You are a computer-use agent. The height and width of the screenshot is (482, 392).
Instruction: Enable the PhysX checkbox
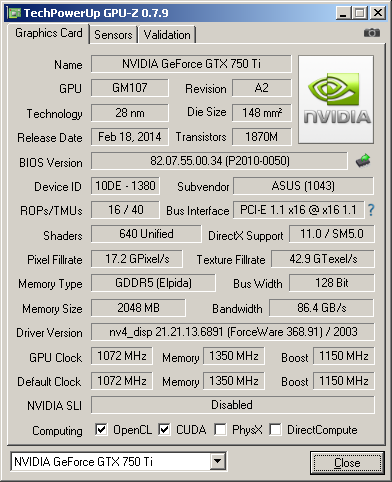click(x=220, y=429)
